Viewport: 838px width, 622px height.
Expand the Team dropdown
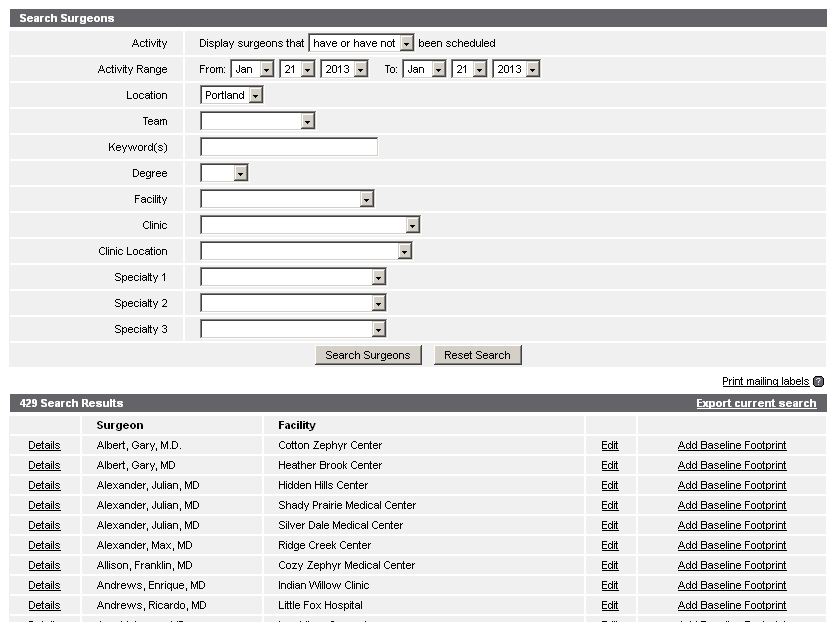click(x=258, y=121)
